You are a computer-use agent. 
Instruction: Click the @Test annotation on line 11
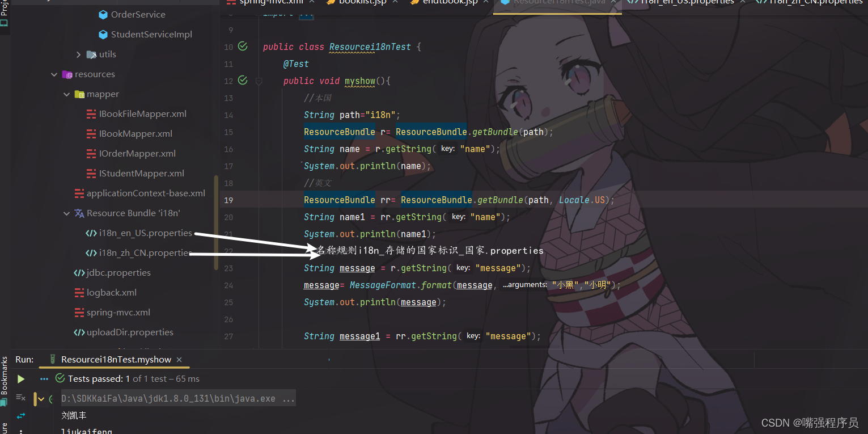[296, 64]
